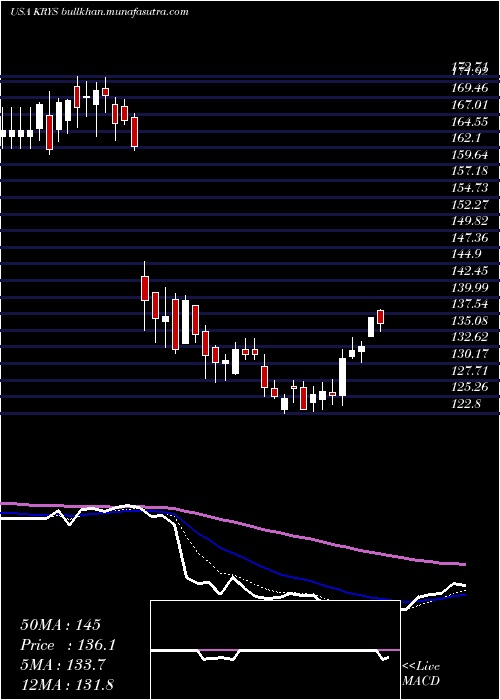Select the 132.62 price label
500x700 pixels.
point(470,337)
